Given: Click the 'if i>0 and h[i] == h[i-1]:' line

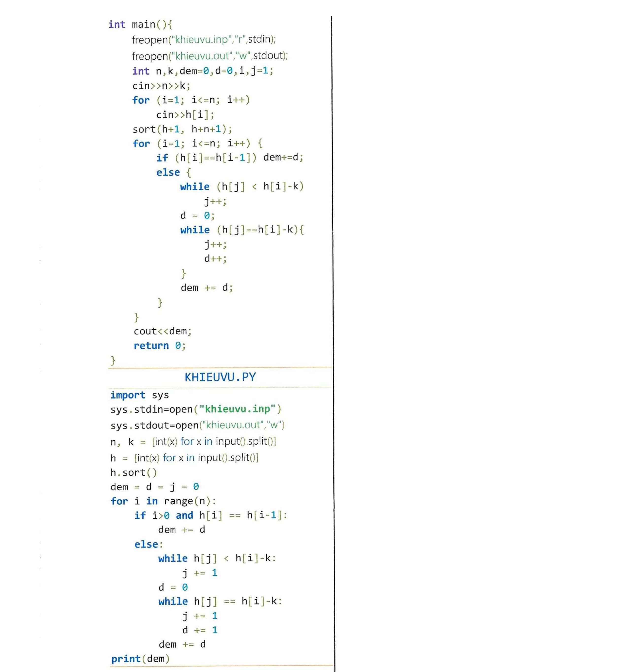Looking at the screenshot, I should (211, 515).
